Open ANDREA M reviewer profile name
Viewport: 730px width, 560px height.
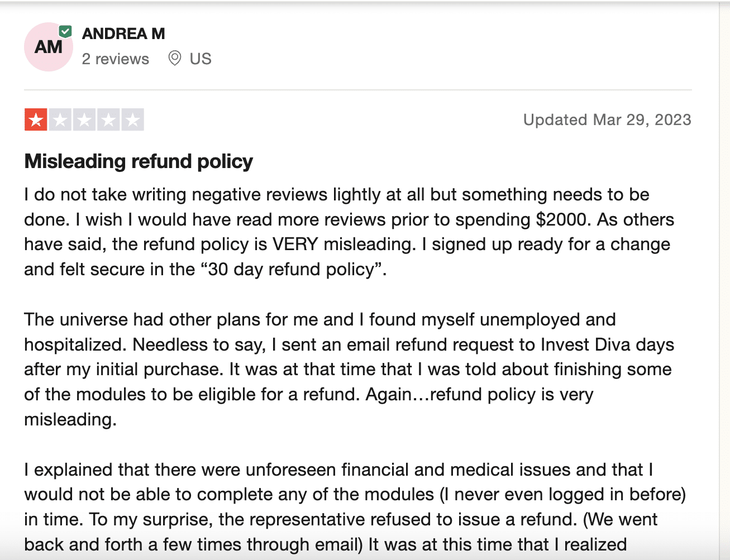pyautogui.click(x=123, y=33)
